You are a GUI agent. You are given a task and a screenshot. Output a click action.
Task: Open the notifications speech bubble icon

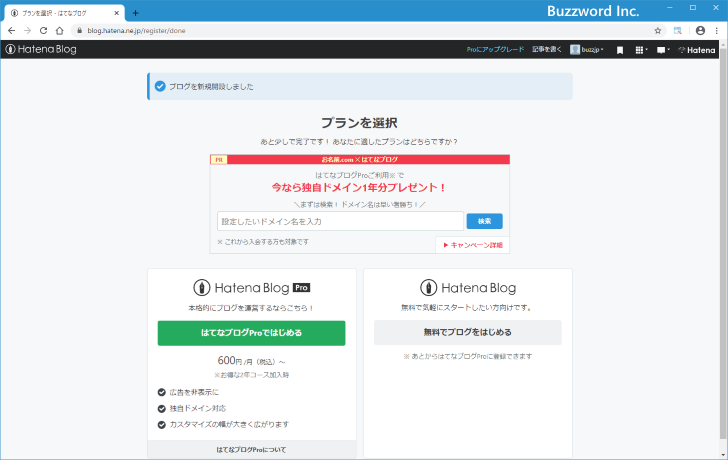click(663, 50)
